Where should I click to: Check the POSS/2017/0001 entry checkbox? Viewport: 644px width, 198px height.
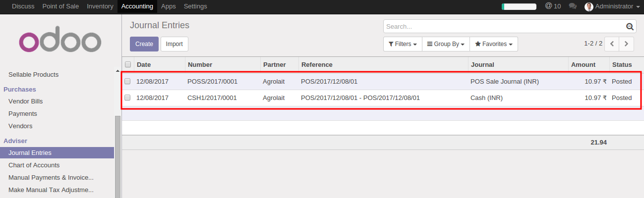click(x=128, y=81)
